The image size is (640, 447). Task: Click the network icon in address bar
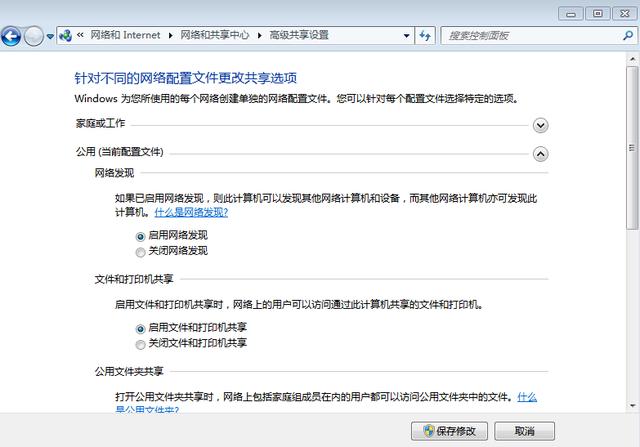(65, 36)
